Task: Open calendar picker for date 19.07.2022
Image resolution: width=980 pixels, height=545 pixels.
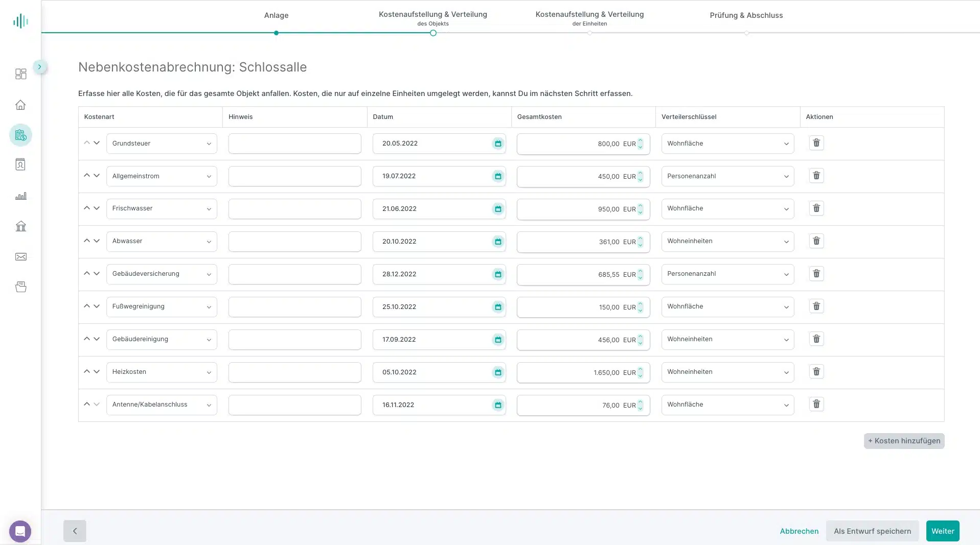Action: [498, 176]
